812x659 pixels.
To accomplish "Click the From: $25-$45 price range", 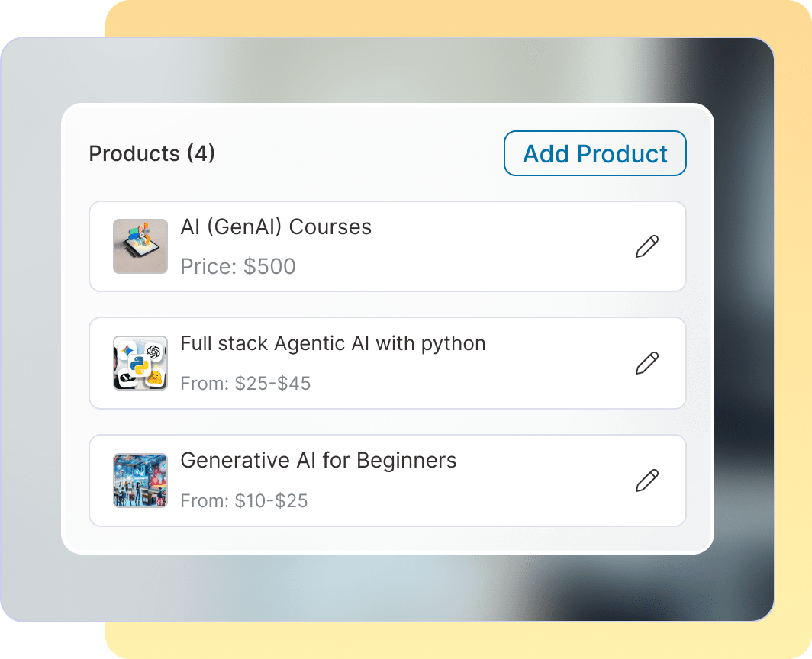I will point(246,384).
